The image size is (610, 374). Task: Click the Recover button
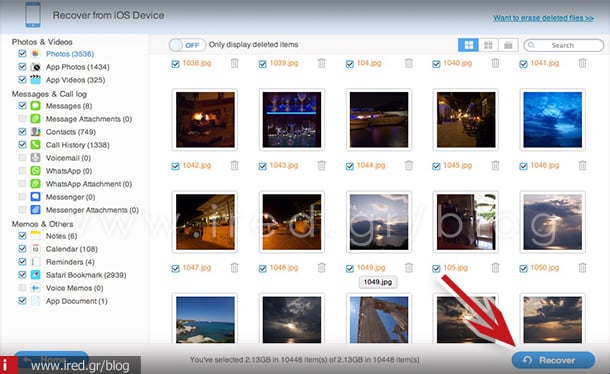click(x=553, y=360)
